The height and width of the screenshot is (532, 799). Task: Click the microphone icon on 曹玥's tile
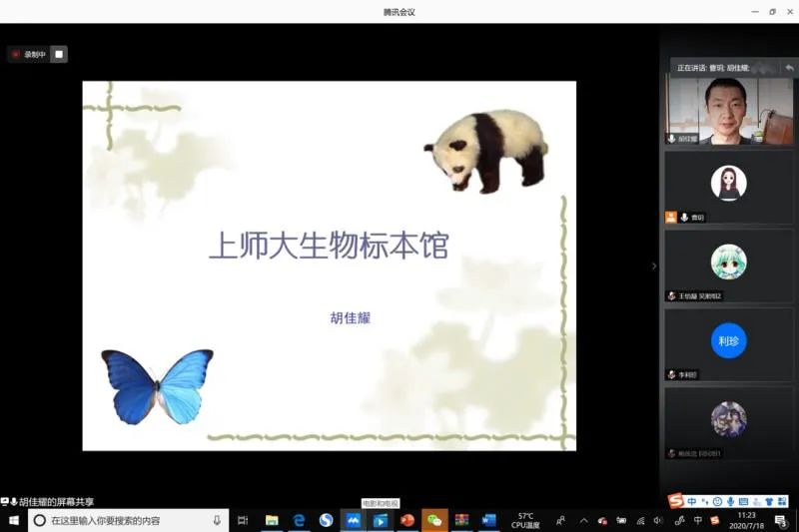tap(684, 217)
